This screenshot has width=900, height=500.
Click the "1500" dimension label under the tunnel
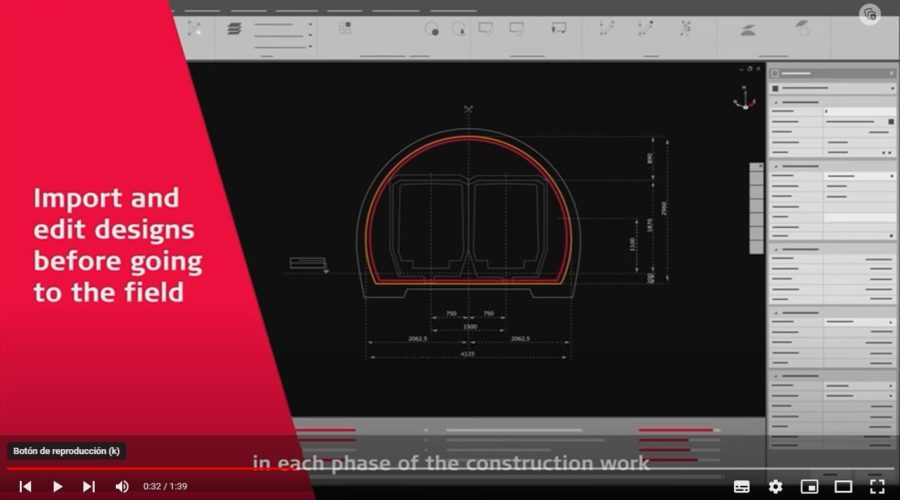[x=470, y=327]
